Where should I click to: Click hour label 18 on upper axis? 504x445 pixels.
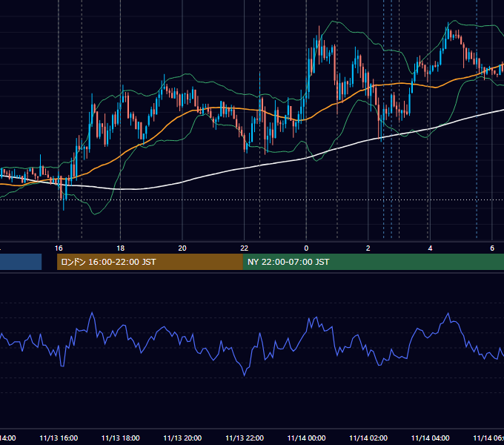(x=121, y=248)
